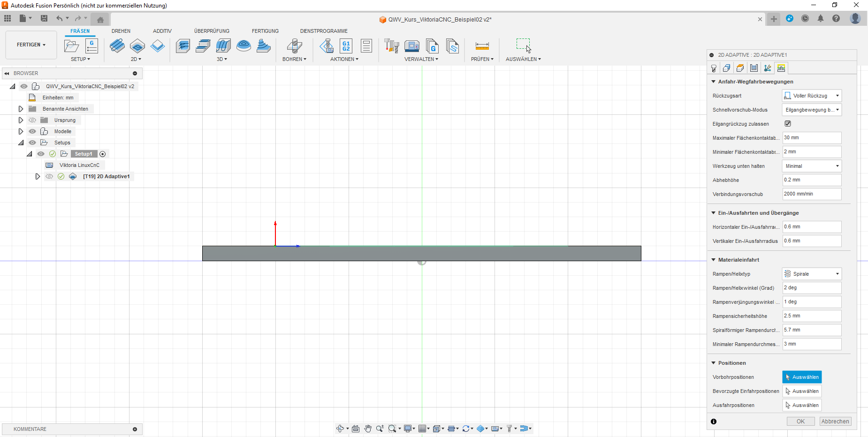Hide the Modelle item via eye icon
Viewport: 868px width, 437px height.
pos(32,131)
